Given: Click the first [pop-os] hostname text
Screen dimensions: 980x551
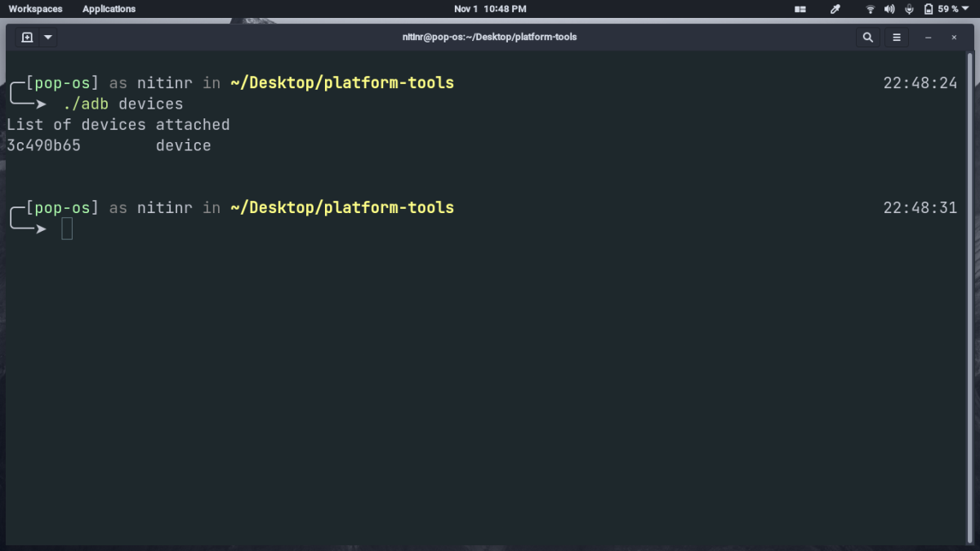Looking at the screenshot, I should tap(62, 83).
